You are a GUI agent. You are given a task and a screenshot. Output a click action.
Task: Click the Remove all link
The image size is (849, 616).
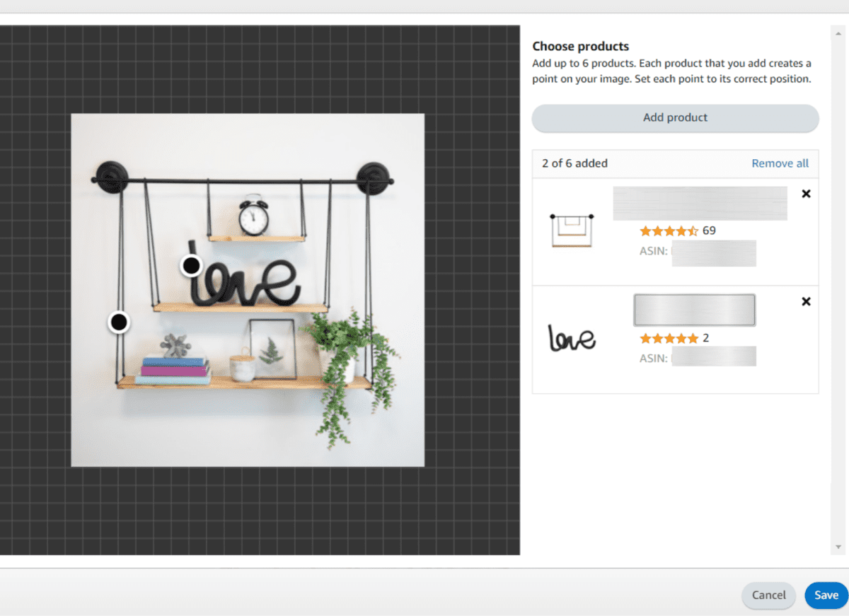point(780,163)
